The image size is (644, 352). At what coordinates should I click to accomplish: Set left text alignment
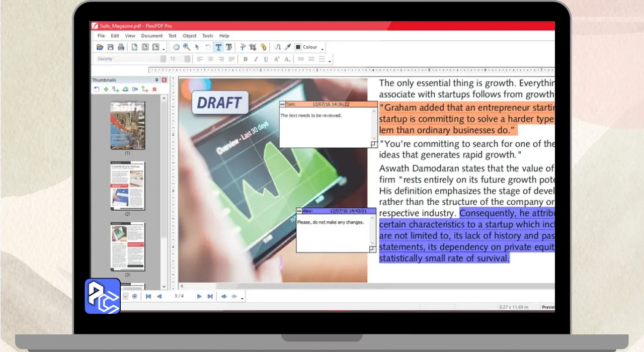click(x=200, y=59)
